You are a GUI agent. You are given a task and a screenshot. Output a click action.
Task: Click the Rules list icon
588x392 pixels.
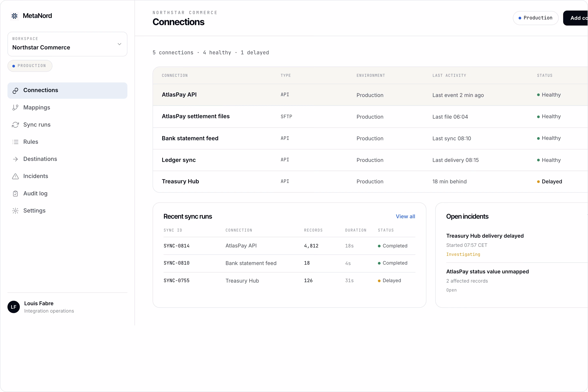(x=15, y=142)
